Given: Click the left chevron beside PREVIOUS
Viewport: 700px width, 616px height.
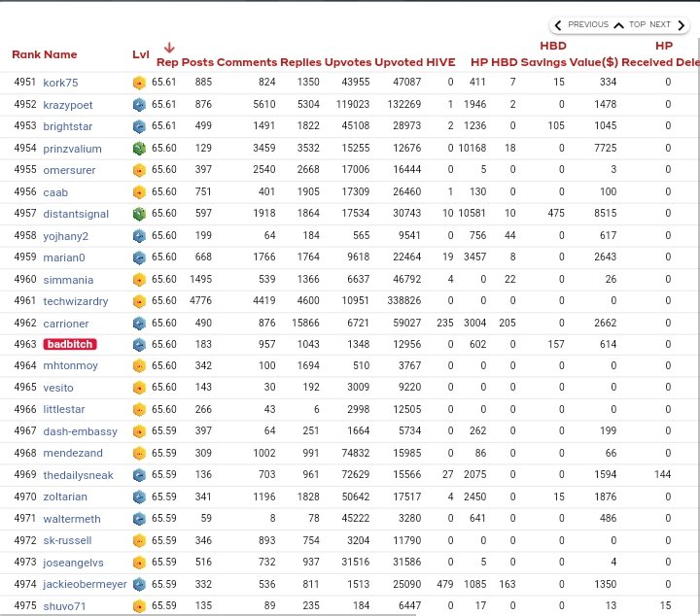Looking at the screenshot, I should click(558, 25).
